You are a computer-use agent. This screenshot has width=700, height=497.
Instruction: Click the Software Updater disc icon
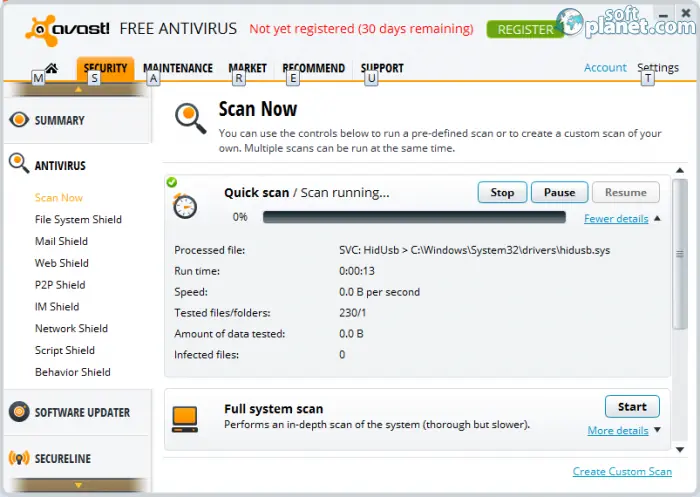point(19,411)
